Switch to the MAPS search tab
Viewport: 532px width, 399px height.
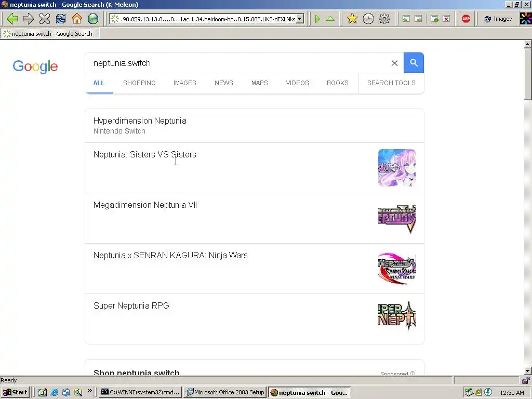point(260,83)
